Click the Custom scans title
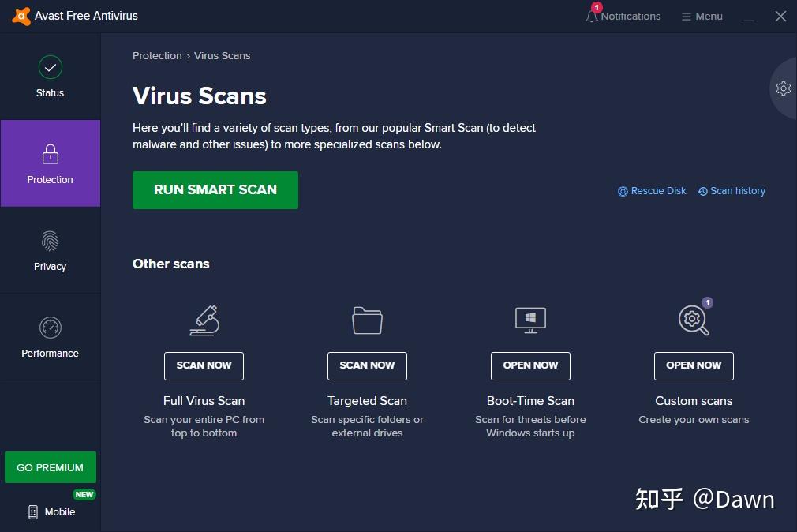Screen dimensions: 797x532 tap(694, 401)
